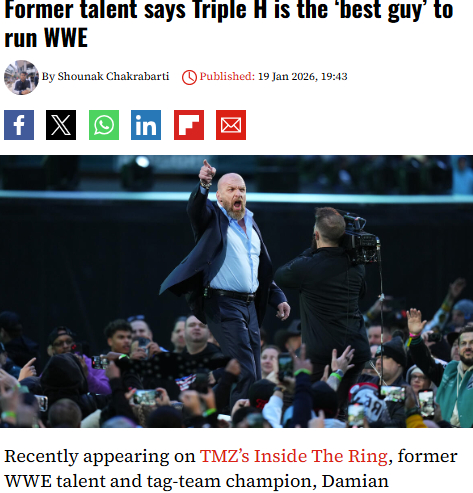The width and height of the screenshot is (473, 493).
Task: Click the headline's second line 'run WWE'
Action: click(46, 37)
